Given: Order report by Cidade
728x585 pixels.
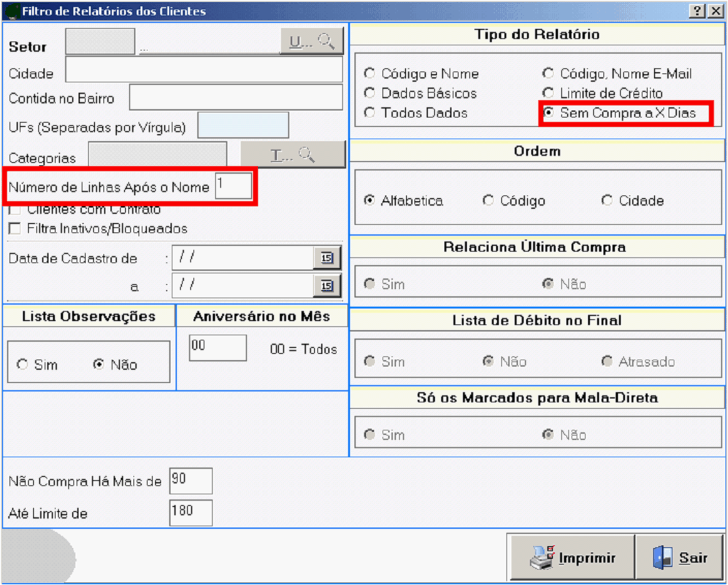Looking at the screenshot, I should (607, 201).
